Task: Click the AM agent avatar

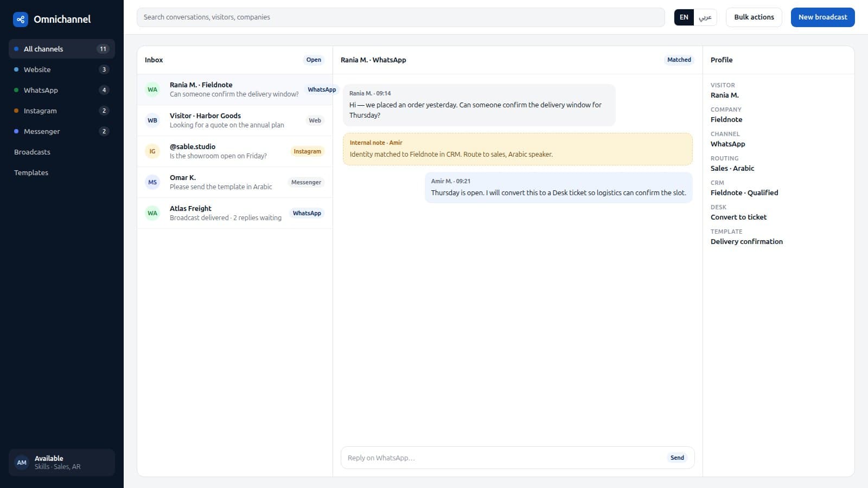Action: pyautogui.click(x=22, y=463)
